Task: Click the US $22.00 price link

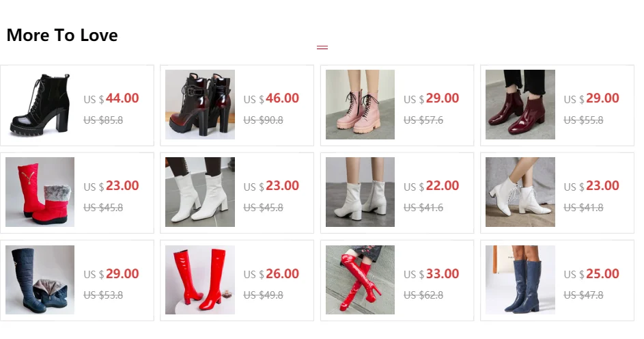Action: pyautogui.click(x=431, y=186)
